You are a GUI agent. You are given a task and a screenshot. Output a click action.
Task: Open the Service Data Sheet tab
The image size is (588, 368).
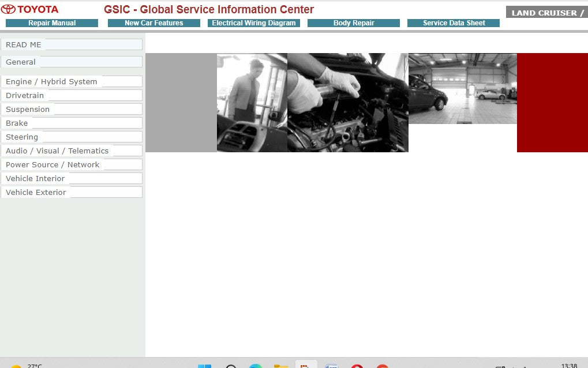[x=454, y=23]
